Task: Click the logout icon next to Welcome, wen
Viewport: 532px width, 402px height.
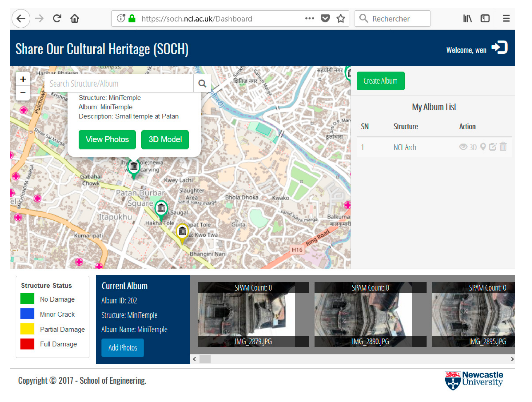Action: (500, 47)
